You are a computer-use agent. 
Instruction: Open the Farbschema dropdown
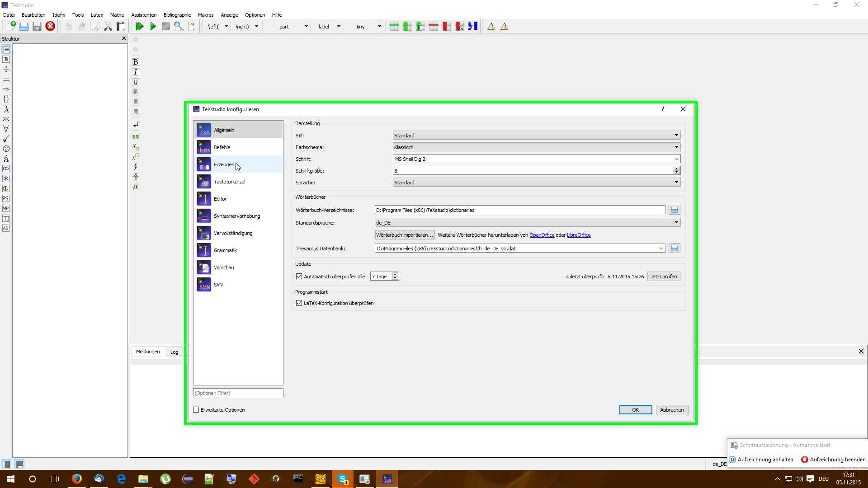[537, 147]
